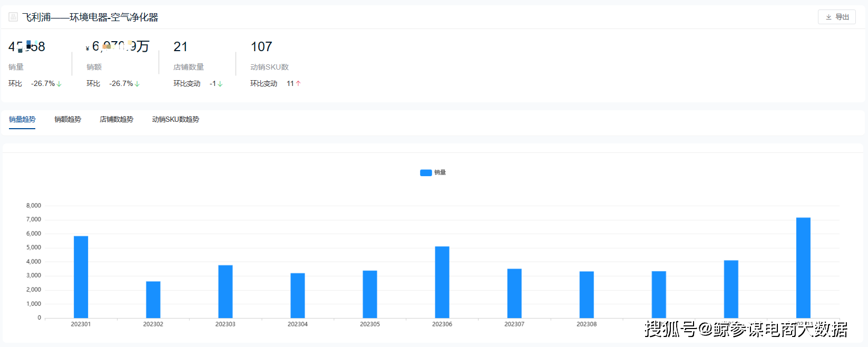Image resolution: width=868 pixels, height=347 pixels.
Task: Click the red up arrow beside 11
Action: pos(298,83)
